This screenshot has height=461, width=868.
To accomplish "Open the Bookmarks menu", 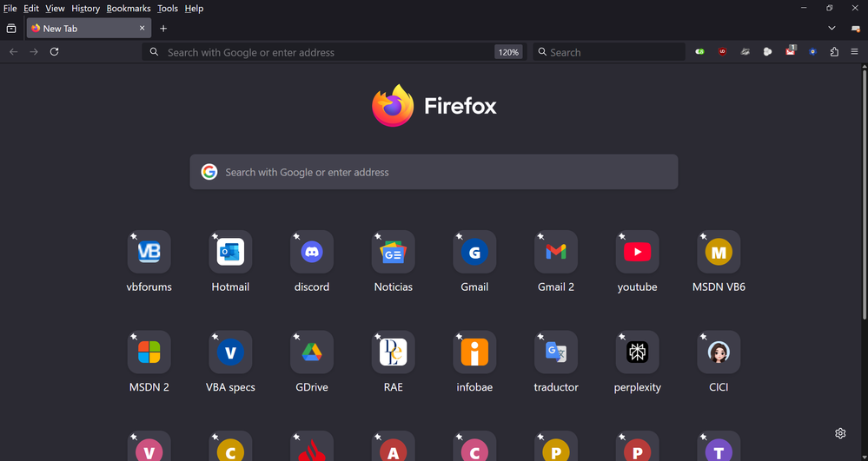I will coord(129,9).
